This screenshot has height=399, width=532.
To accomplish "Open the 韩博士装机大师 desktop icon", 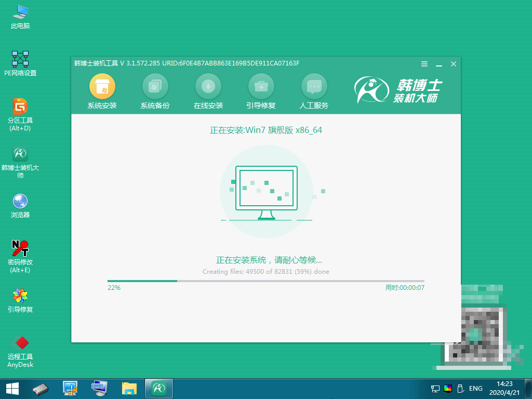I will pyautogui.click(x=20, y=162).
